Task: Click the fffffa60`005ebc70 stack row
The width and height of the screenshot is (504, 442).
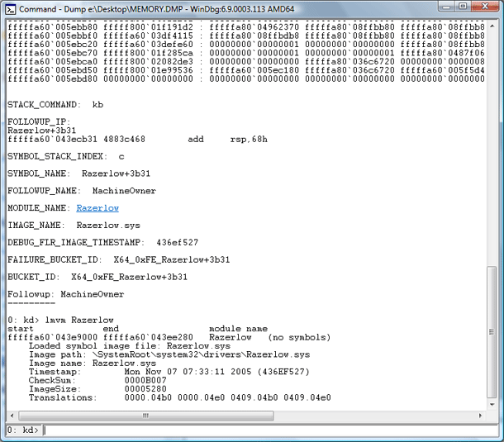Action: click(x=246, y=53)
